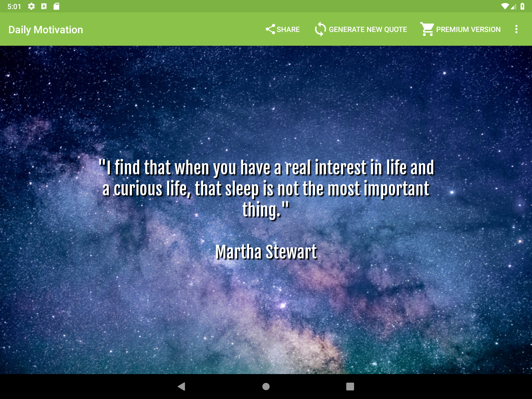532x399 pixels.
Task: Tap the author name Martha Stewart
Action: [266, 252]
